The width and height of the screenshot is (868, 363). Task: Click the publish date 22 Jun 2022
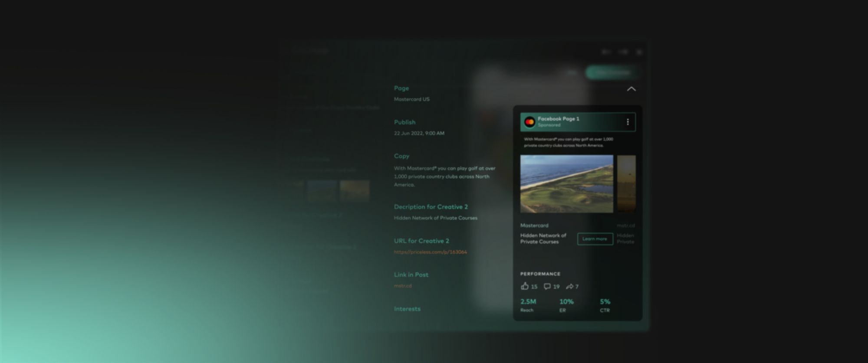coord(419,133)
